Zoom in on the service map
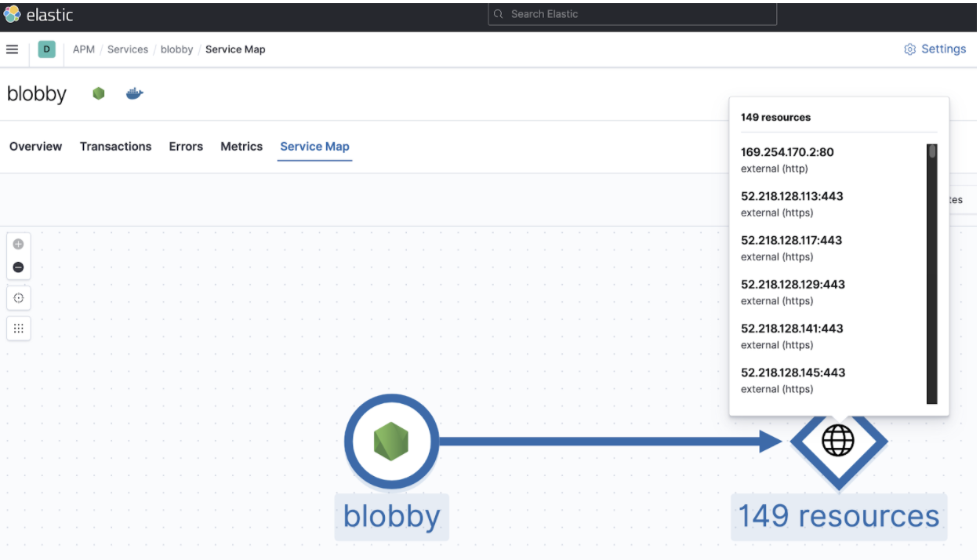This screenshot has height=560, width=980. [19, 244]
